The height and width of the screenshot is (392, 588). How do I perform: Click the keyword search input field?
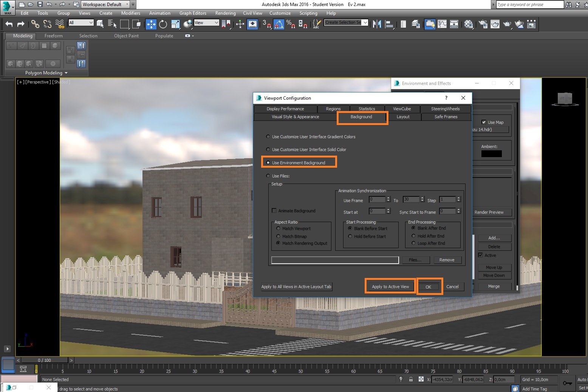click(x=529, y=5)
